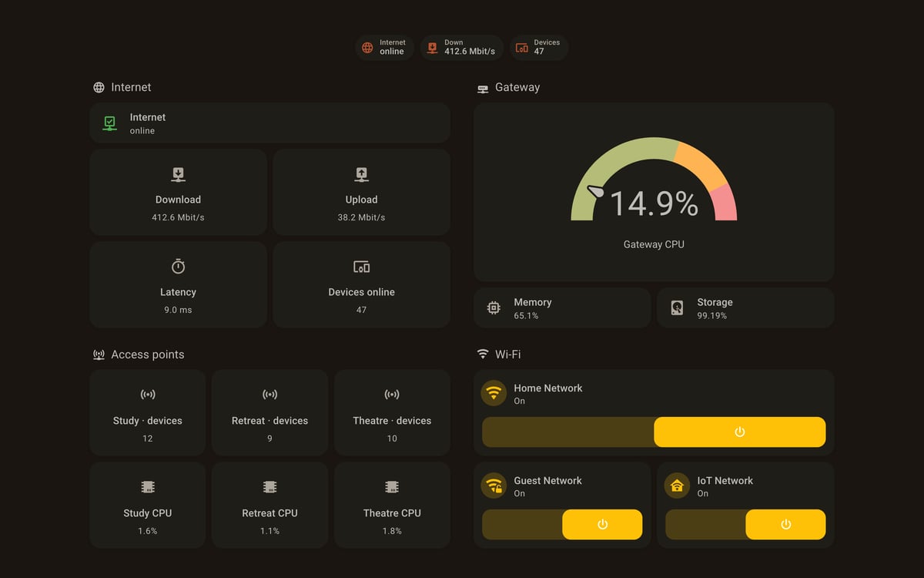Open the Internet online status badge
This screenshot has height=578, width=924.
(384, 48)
